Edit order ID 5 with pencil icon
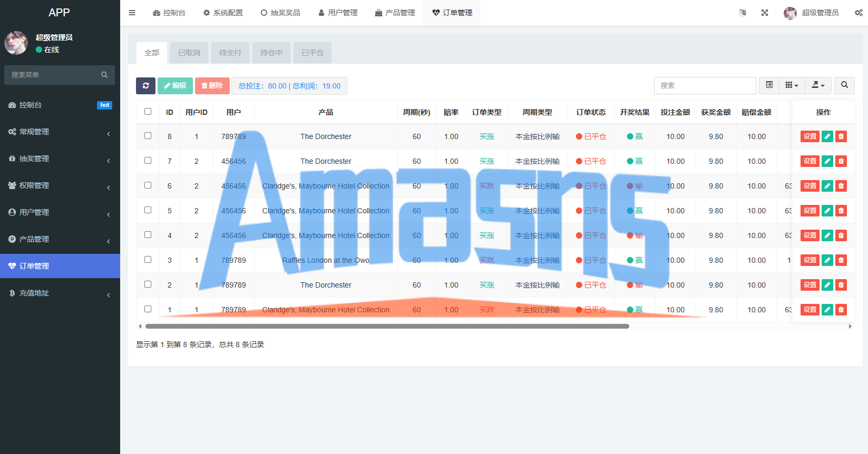 pyautogui.click(x=827, y=211)
